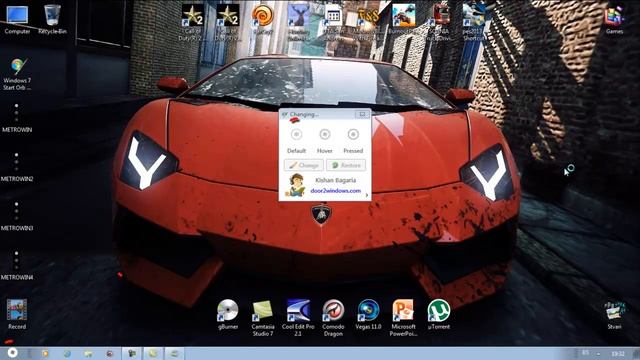Click the Pressed orb preview image

[353, 134]
